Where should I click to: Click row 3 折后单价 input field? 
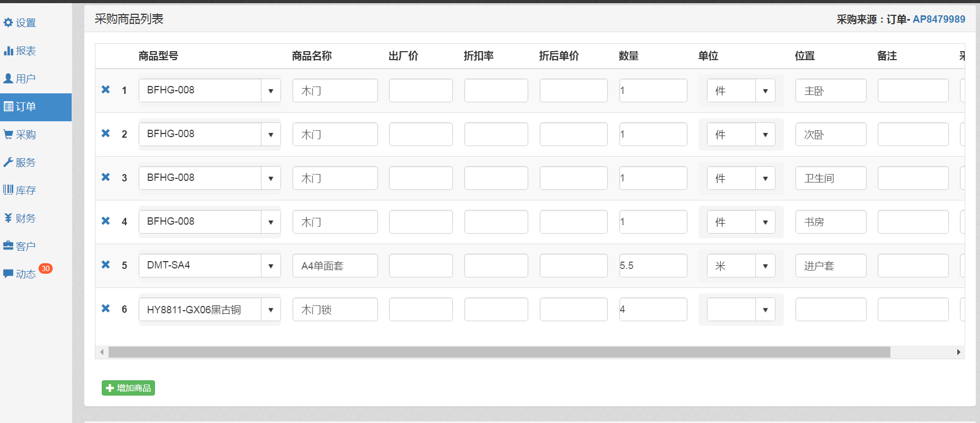[574, 178]
